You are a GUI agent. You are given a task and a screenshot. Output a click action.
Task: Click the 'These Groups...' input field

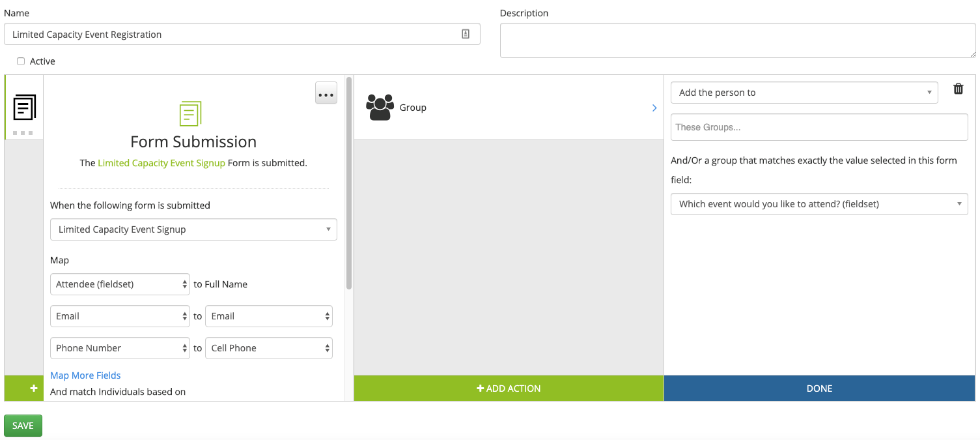tap(819, 126)
